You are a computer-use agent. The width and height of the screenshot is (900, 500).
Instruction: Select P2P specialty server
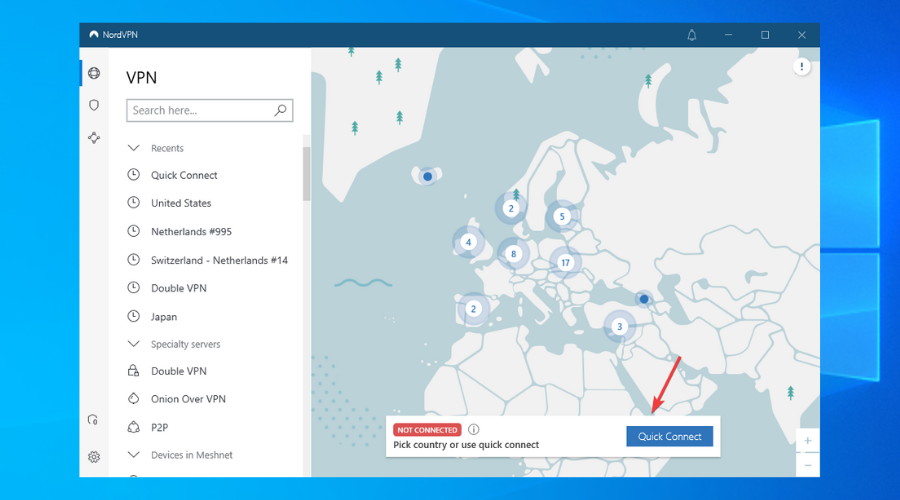click(159, 427)
